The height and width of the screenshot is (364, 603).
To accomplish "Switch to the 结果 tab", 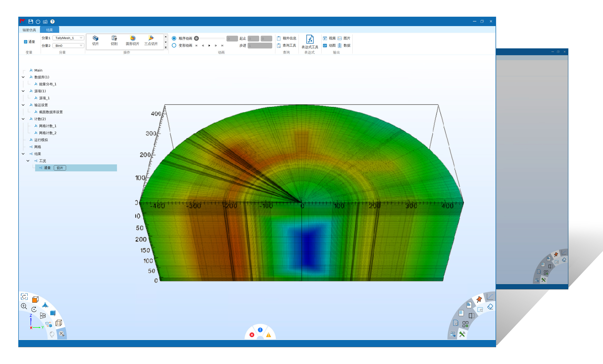I will [49, 30].
